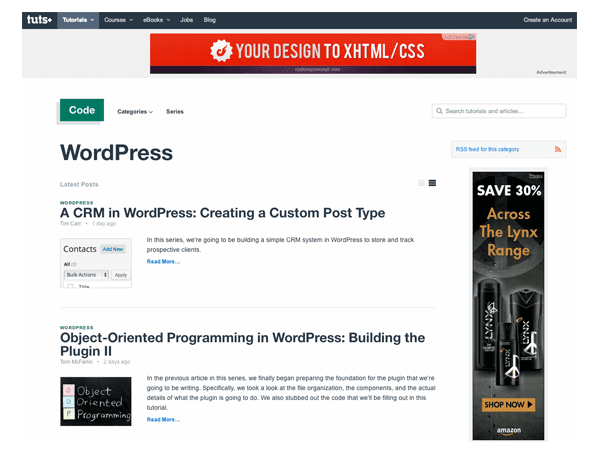Switch to list view layout
Image resolution: width=600 pixels, height=455 pixels.
point(432,183)
